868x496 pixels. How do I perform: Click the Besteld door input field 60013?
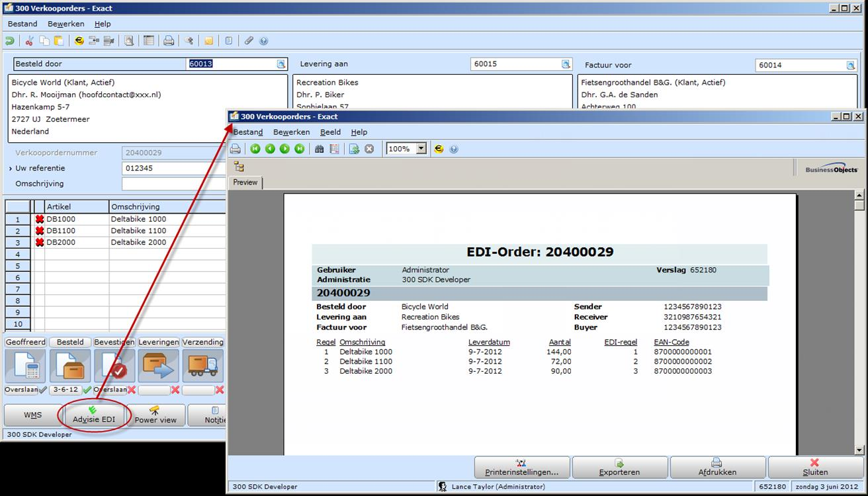coord(232,64)
